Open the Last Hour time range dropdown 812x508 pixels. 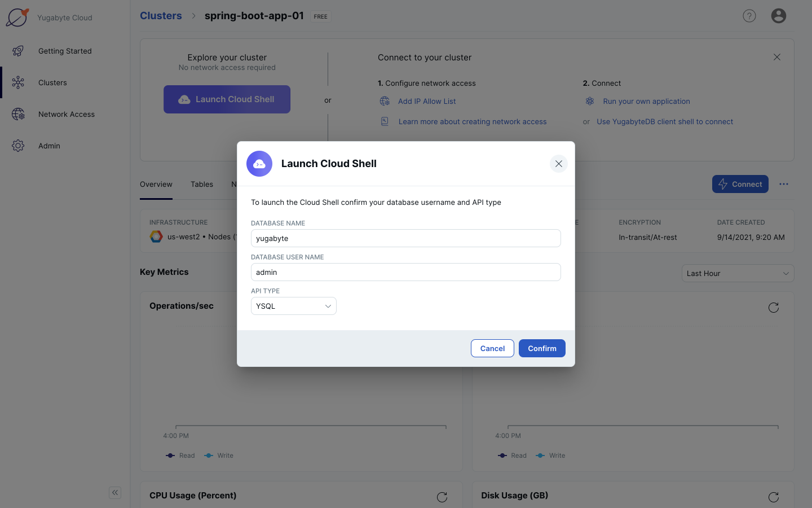pos(737,273)
